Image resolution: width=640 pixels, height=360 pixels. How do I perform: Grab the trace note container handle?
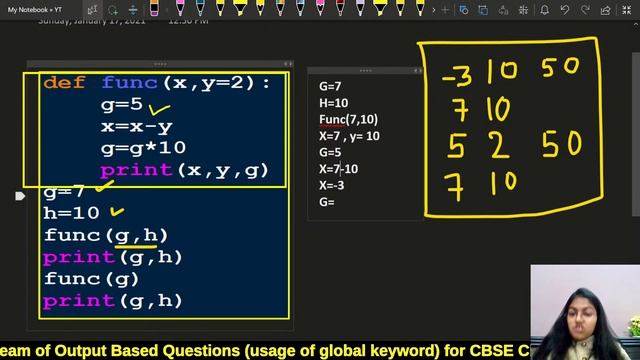(x=365, y=71)
